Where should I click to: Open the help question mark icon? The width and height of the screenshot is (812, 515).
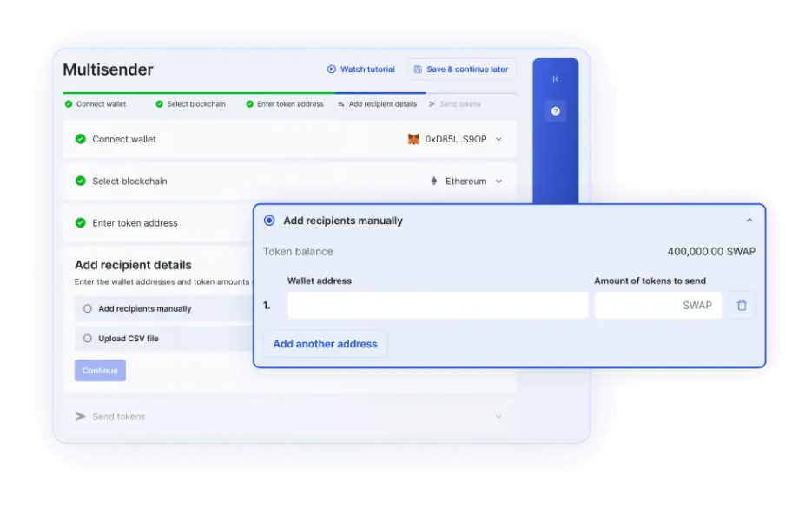(555, 111)
